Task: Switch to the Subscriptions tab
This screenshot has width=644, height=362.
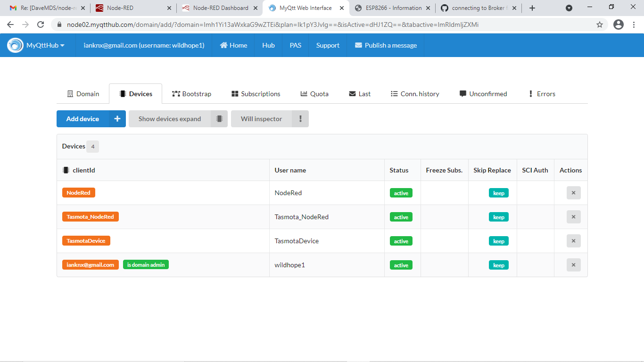Action: 256,93
